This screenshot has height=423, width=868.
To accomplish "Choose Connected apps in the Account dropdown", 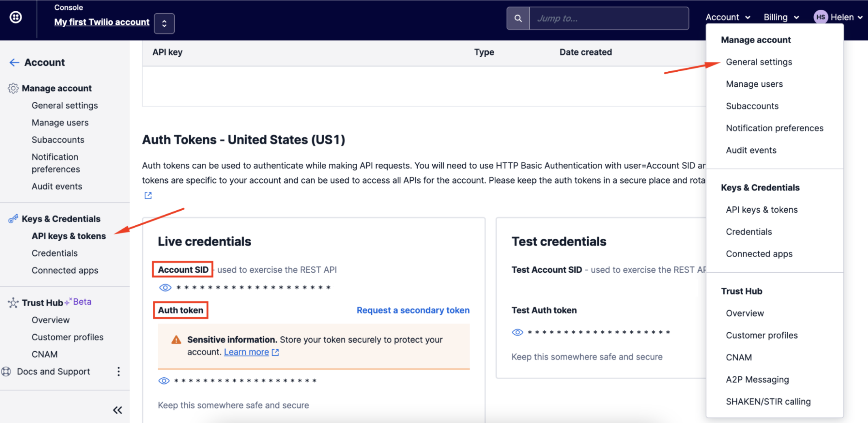I will [x=759, y=254].
